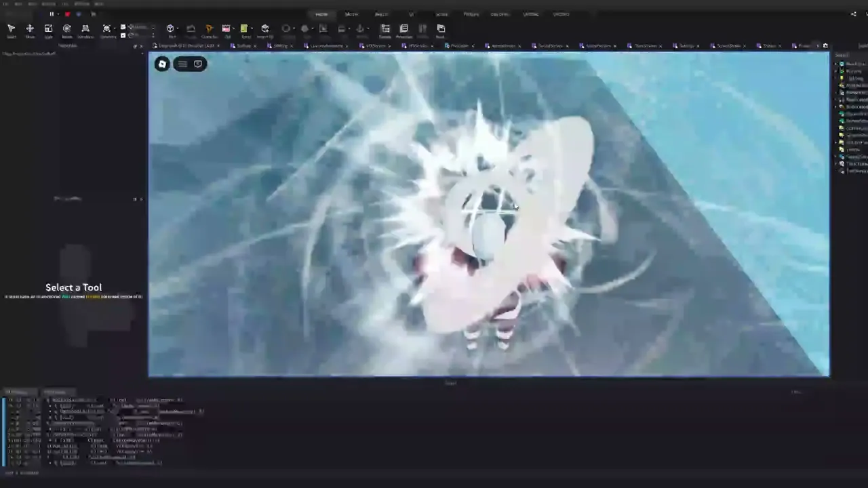Pause the running playtest
The image size is (868, 488).
pyautogui.click(x=52, y=14)
